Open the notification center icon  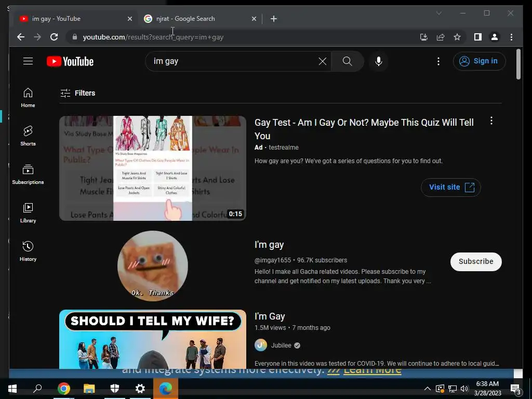(x=515, y=389)
